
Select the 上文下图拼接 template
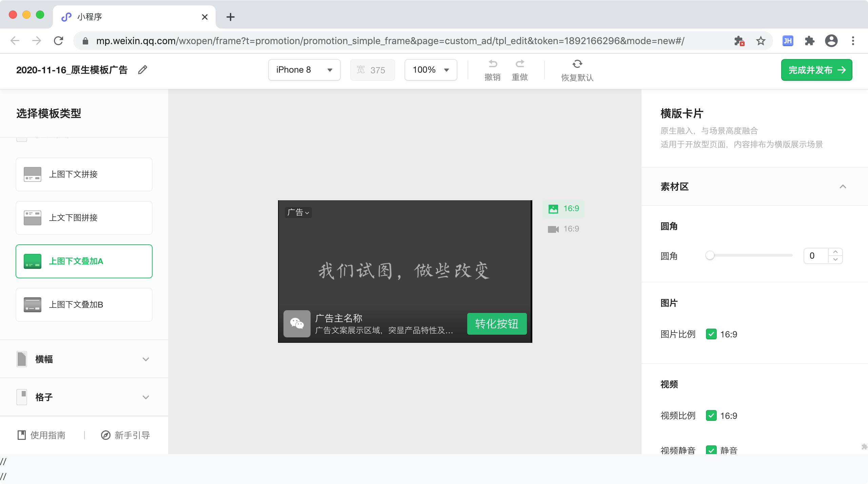point(84,218)
